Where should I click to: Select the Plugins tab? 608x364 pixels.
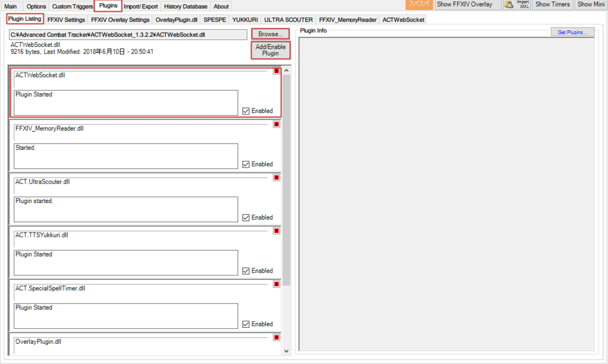tap(108, 6)
